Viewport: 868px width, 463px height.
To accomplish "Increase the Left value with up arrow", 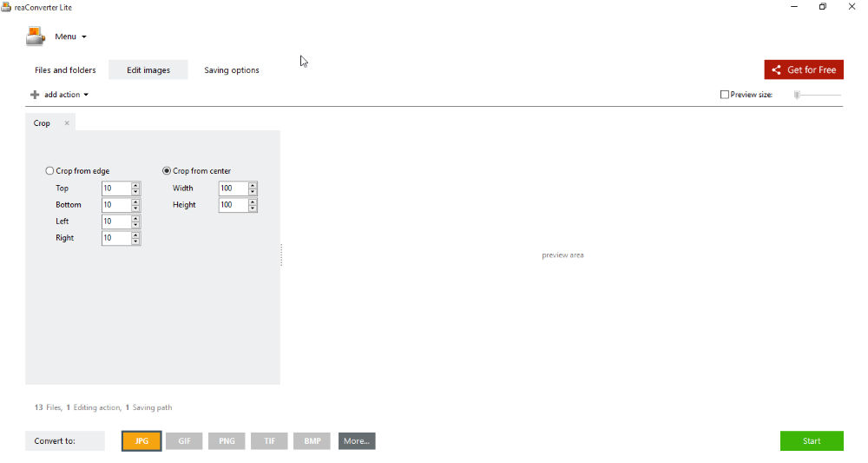I will 135,218.
